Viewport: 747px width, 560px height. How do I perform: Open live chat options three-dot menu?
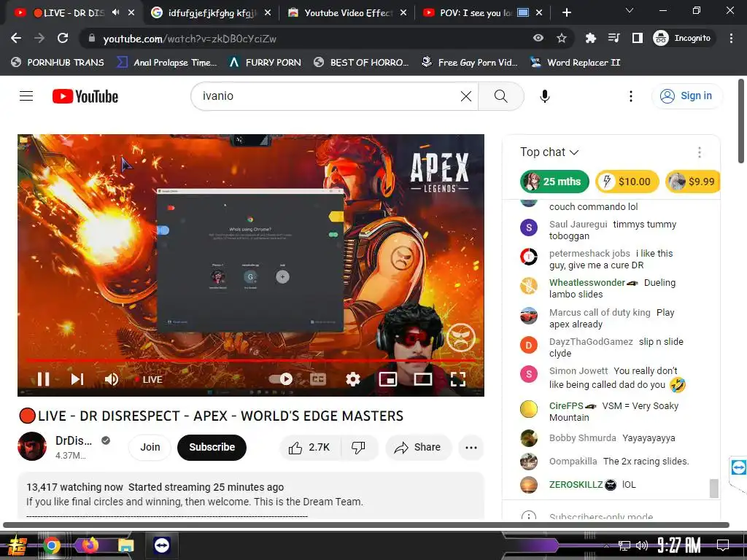(699, 152)
